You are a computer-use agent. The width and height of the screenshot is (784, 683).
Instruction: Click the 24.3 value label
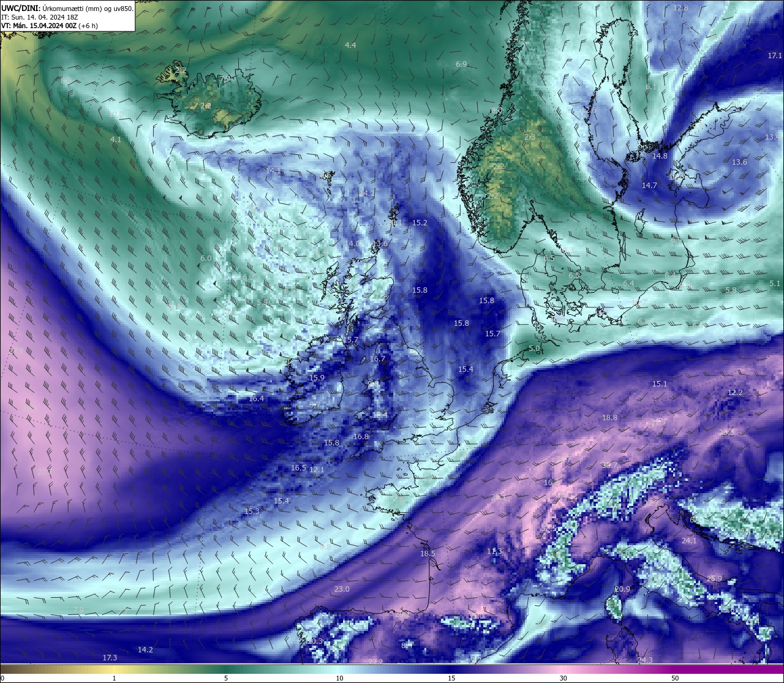[x=645, y=660]
